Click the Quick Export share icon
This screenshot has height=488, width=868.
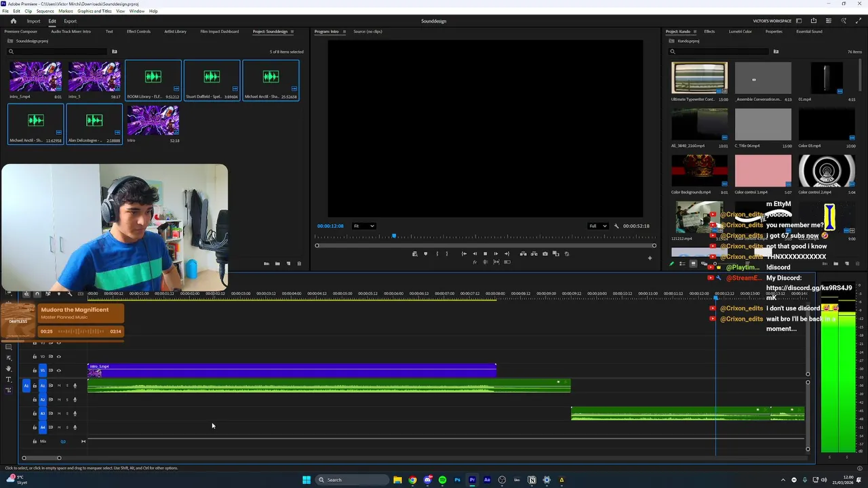coord(814,21)
